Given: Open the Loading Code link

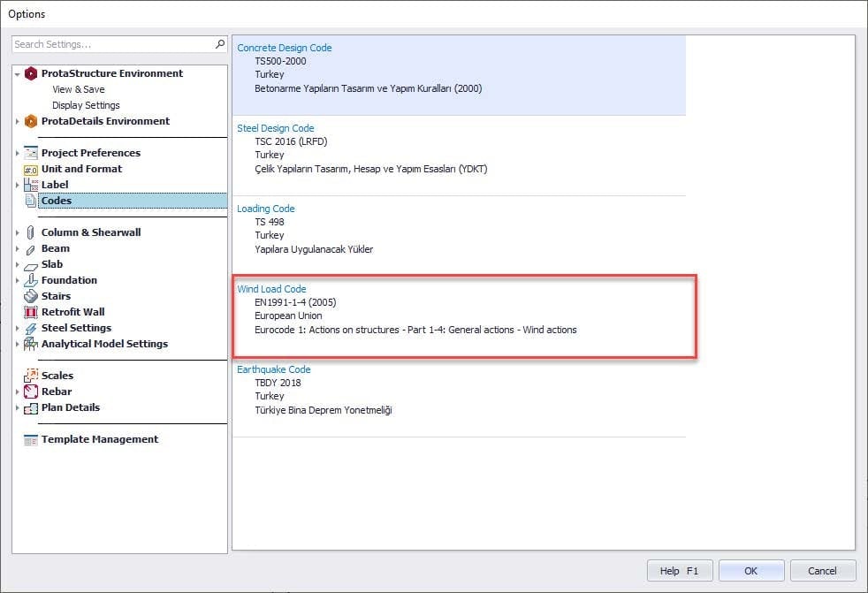Looking at the screenshot, I should tap(266, 209).
